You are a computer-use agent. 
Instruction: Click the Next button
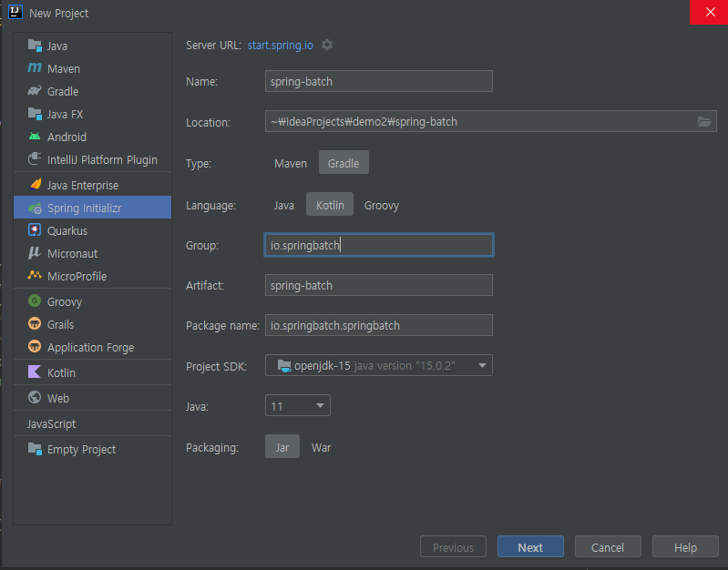click(x=530, y=547)
